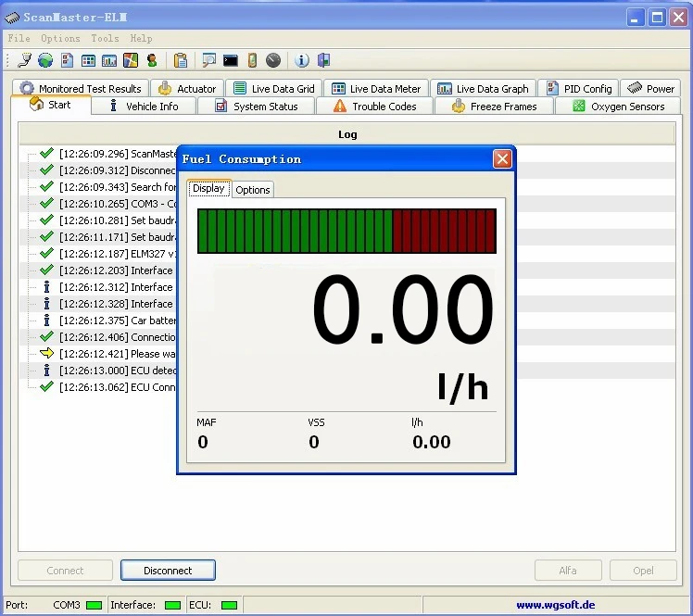Click the green Interface status indicator

[x=172, y=605]
